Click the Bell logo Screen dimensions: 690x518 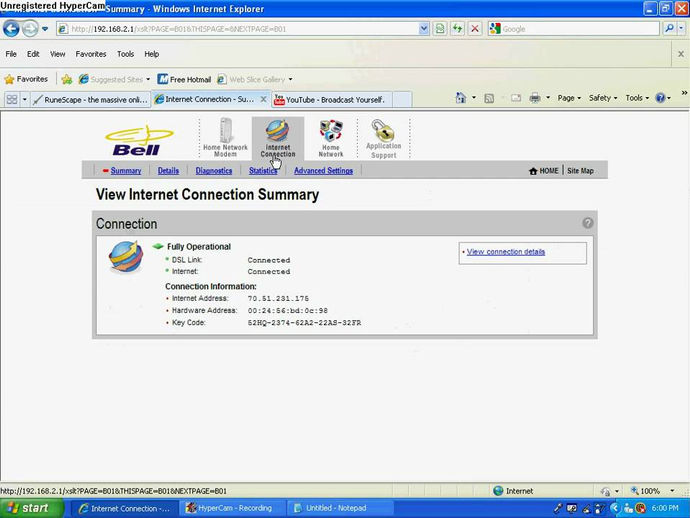[x=139, y=140]
